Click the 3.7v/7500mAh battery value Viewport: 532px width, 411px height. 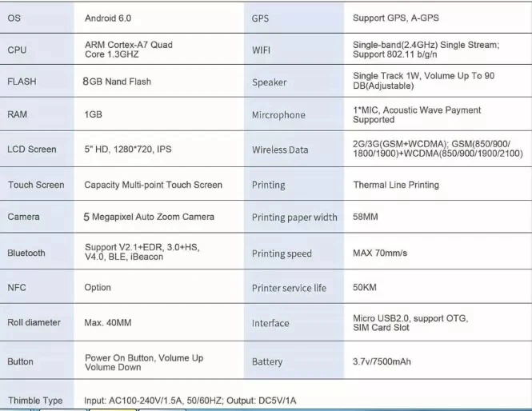tap(382, 362)
